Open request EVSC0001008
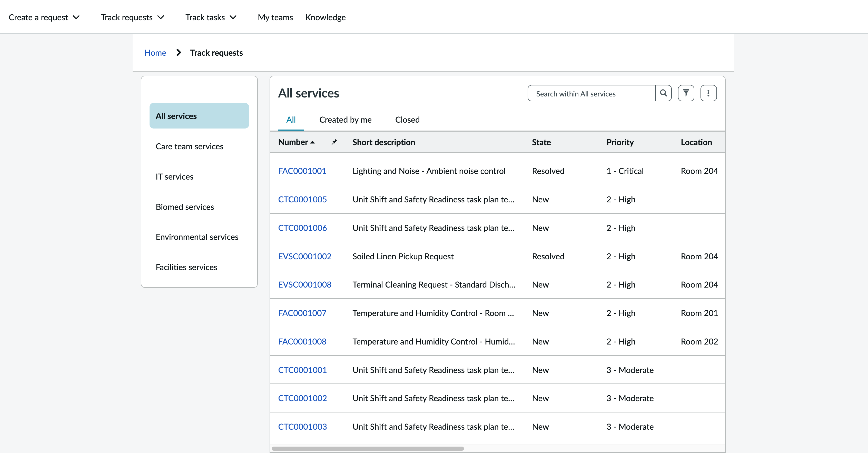 (x=305, y=284)
